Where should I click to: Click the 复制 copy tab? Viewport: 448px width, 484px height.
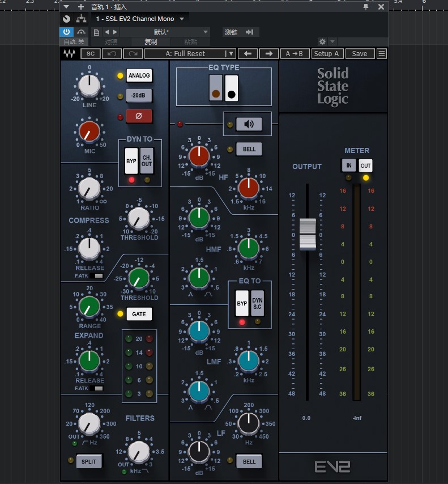tap(151, 42)
